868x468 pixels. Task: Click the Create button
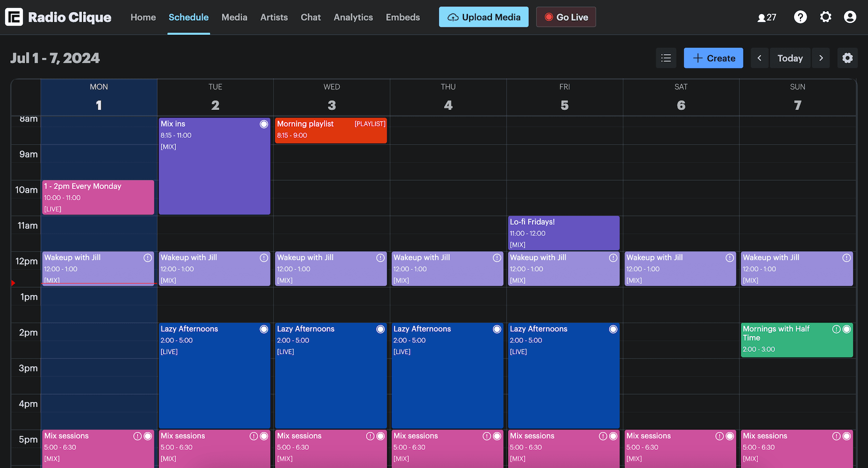tap(713, 58)
